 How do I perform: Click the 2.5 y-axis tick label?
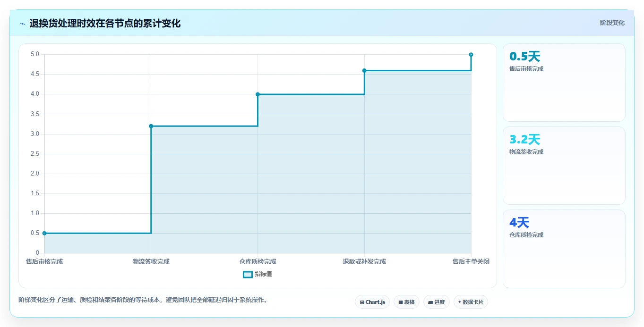tap(35, 154)
